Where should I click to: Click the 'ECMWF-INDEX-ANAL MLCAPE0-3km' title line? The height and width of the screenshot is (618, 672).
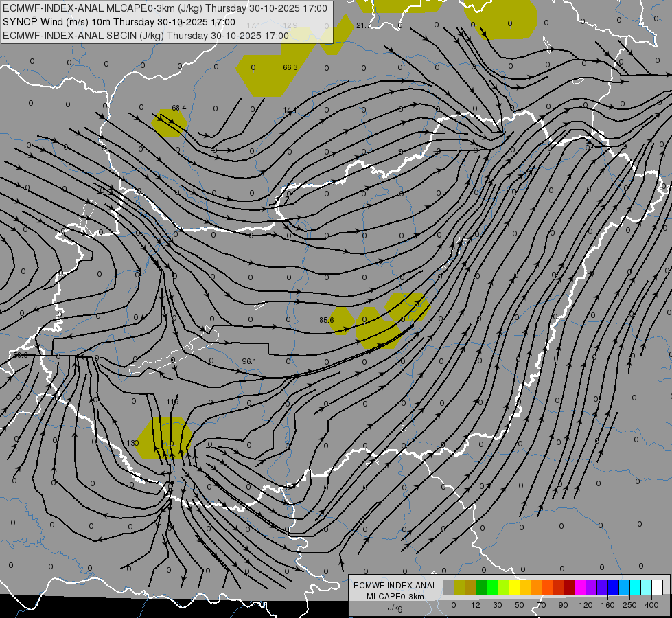[165, 8]
